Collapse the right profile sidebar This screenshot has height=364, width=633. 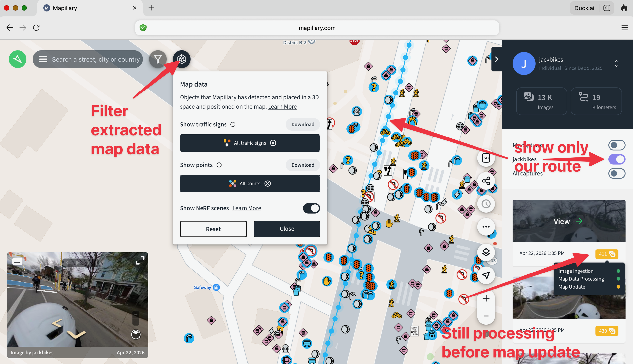pyautogui.click(x=497, y=59)
